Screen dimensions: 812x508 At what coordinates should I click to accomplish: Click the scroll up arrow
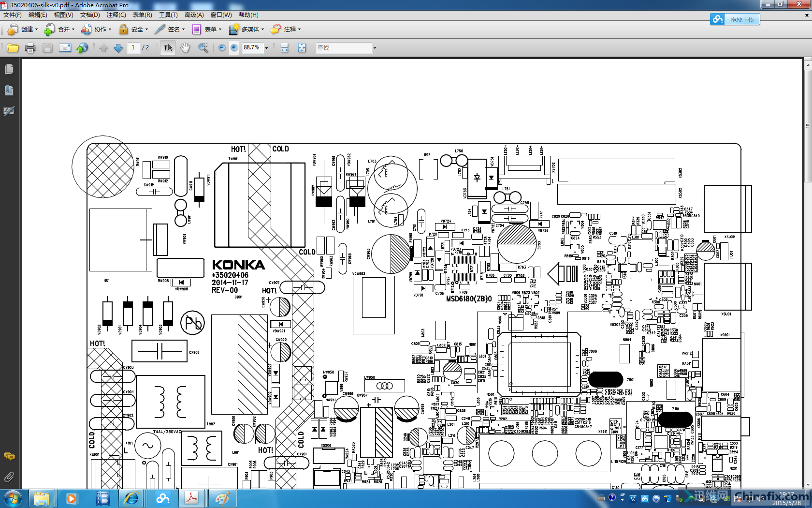pos(808,64)
